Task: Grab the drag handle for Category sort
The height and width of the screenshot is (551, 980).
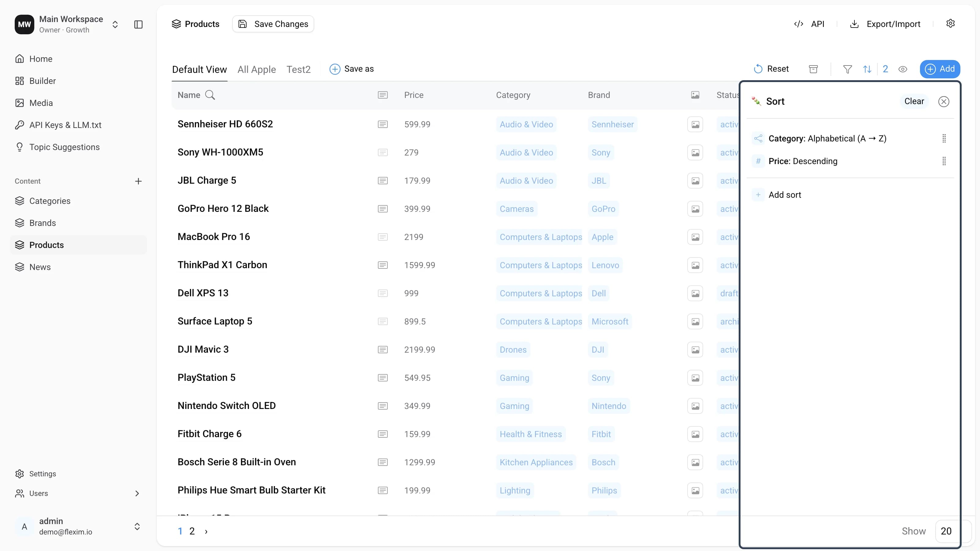Action: coord(944,138)
